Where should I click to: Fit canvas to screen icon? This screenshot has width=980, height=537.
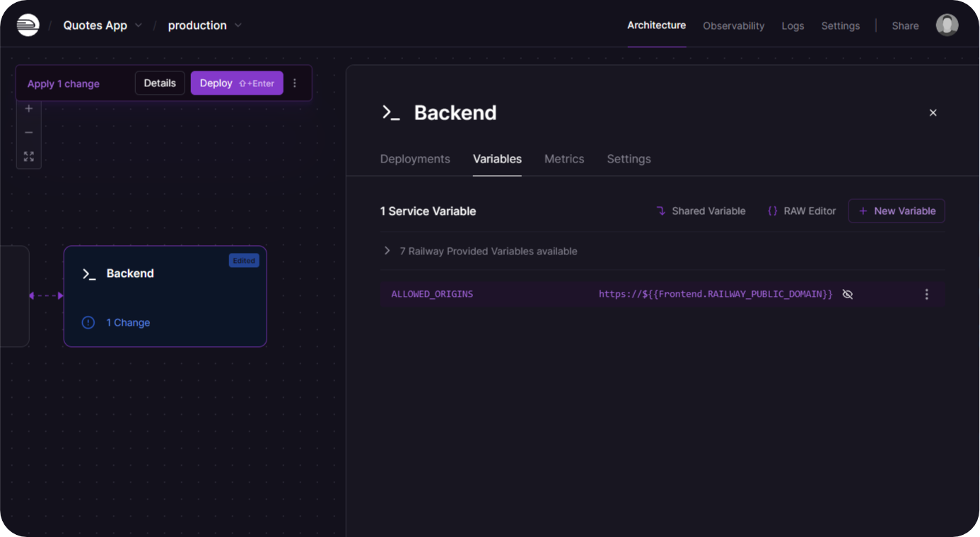pos(29,157)
